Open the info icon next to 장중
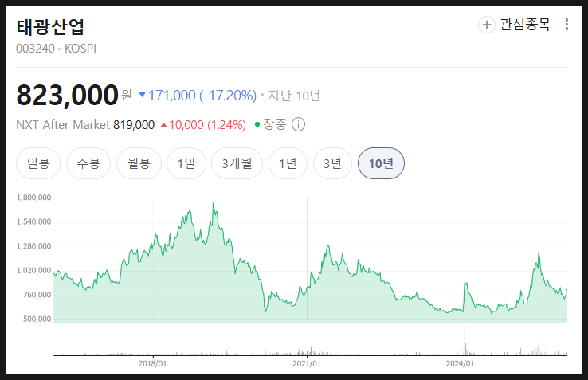This screenshot has width=588, height=380. [x=298, y=124]
